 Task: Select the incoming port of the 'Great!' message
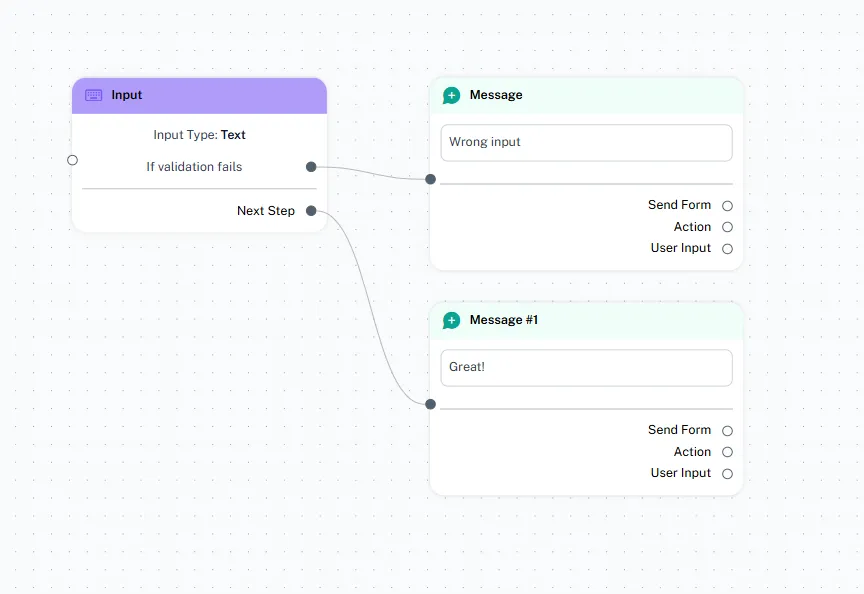[x=430, y=404]
